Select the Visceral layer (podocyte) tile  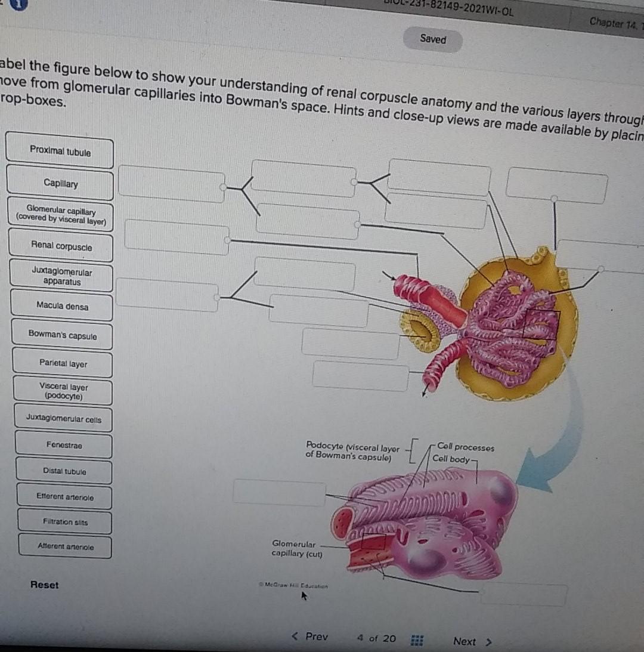[x=63, y=391]
